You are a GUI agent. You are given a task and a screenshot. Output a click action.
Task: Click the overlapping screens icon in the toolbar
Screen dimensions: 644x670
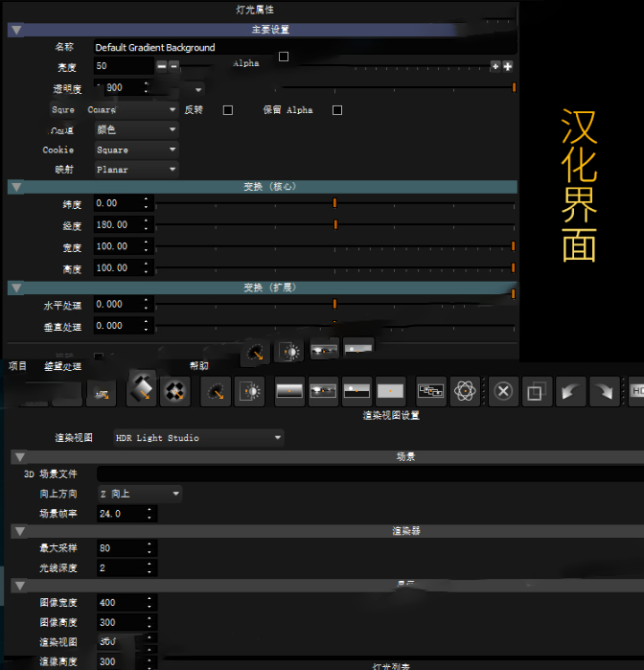(430, 391)
